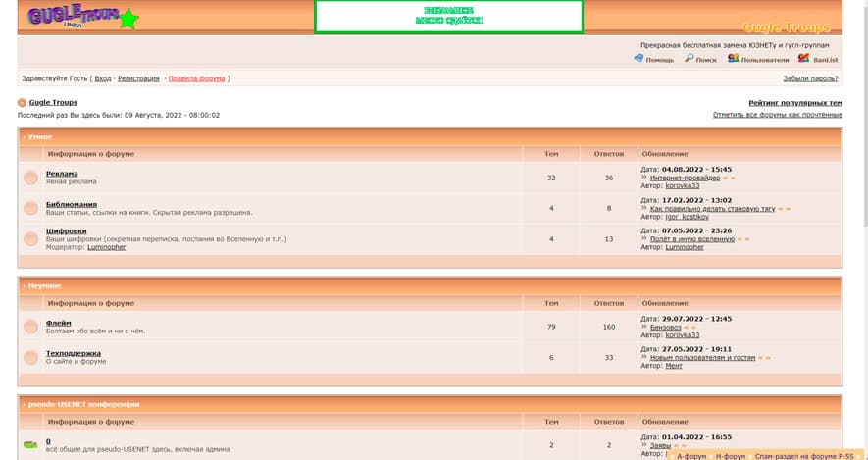Click the page vertical scrollbar
Image resolution: width=868 pixels, height=460 pixels.
tap(865, 230)
